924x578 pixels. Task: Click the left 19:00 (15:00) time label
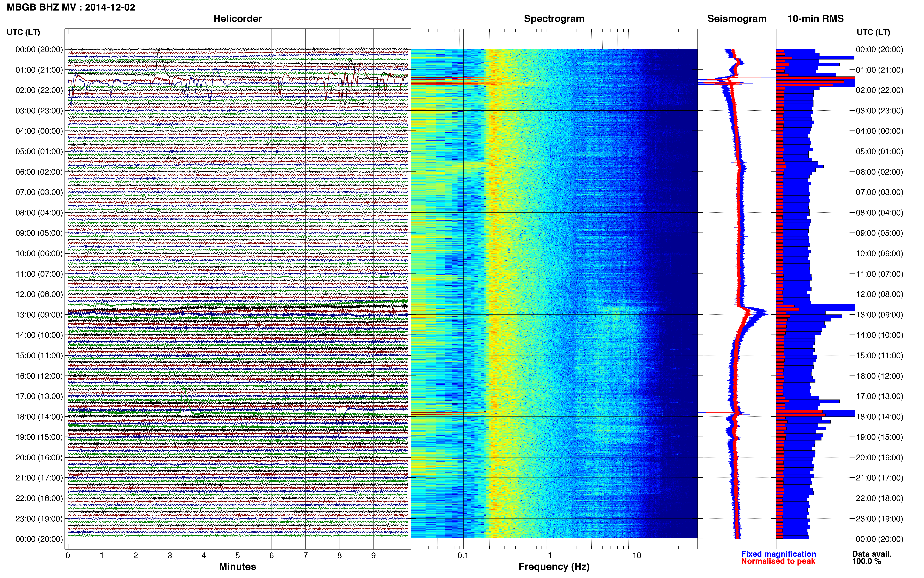pyautogui.click(x=39, y=437)
